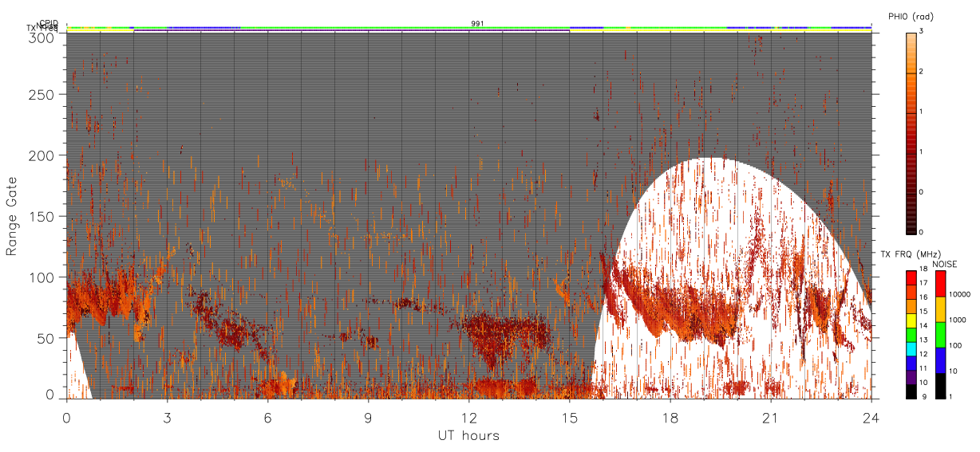Click the red 18 MHz TX FRQ swatch
980x452 pixels.
click(x=911, y=277)
